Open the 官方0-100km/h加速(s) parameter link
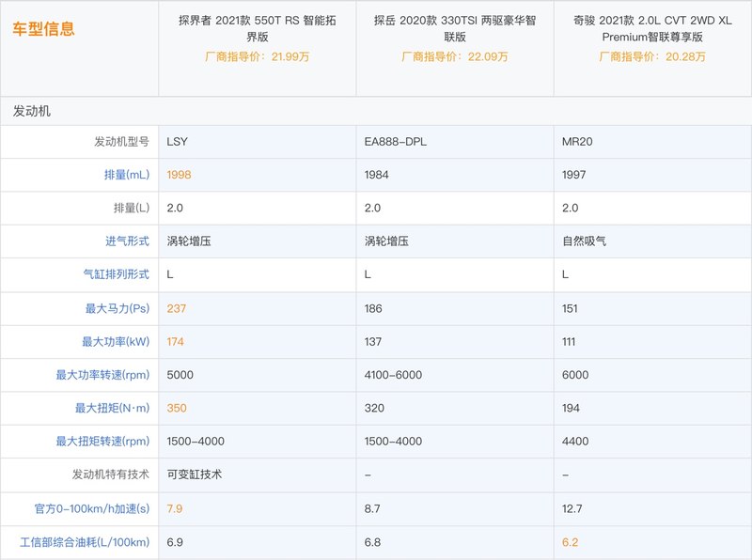This screenshot has height=560, width=752. point(92,508)
